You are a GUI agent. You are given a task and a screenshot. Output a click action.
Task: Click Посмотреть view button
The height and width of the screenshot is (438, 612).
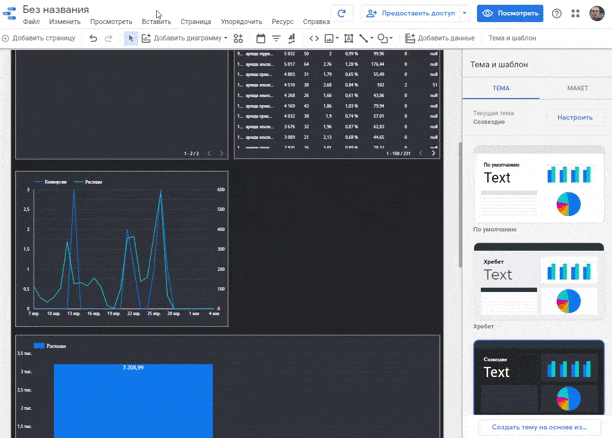point(510,13)
